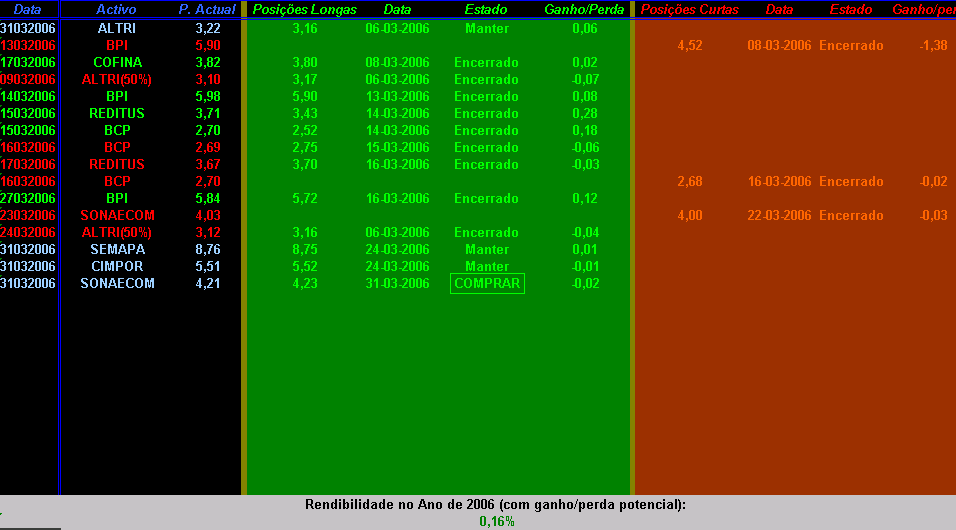Click the current price 5,98
The image size is (956, 530).
pos(208,96)
